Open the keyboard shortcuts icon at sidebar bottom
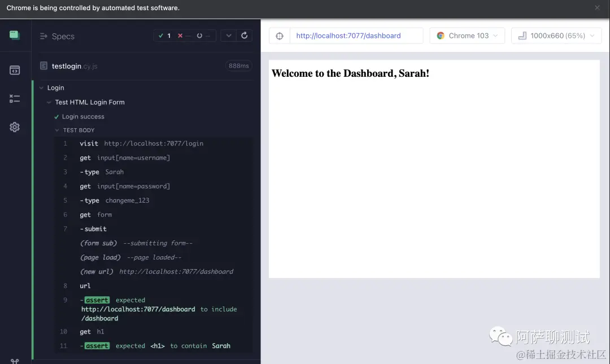This screenshot has width=610, height=364. (14, 361)
